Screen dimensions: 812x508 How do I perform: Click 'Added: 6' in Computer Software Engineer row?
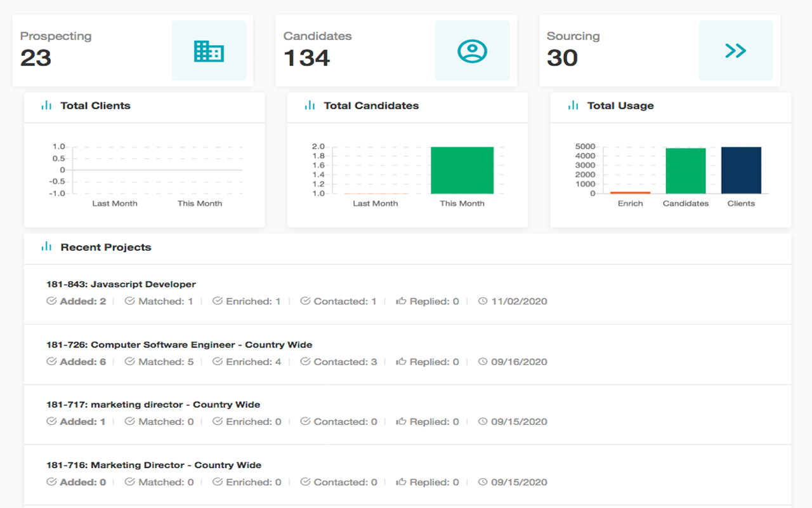coord(83,361)
